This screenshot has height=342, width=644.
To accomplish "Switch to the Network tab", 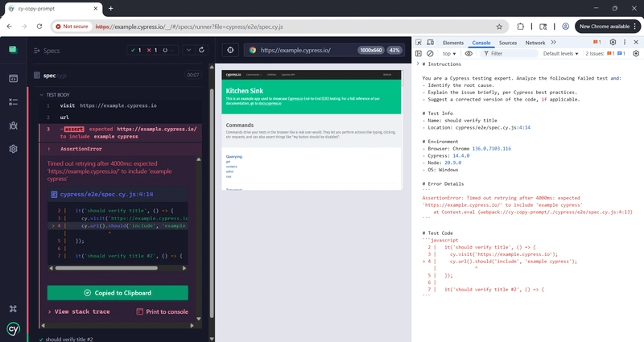I will [x=535, y=43].
